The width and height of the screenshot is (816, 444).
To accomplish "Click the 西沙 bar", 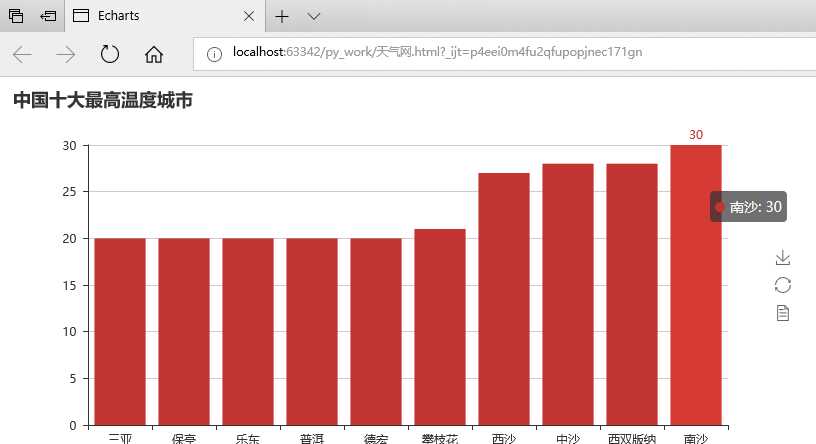I will coord(504,299).
